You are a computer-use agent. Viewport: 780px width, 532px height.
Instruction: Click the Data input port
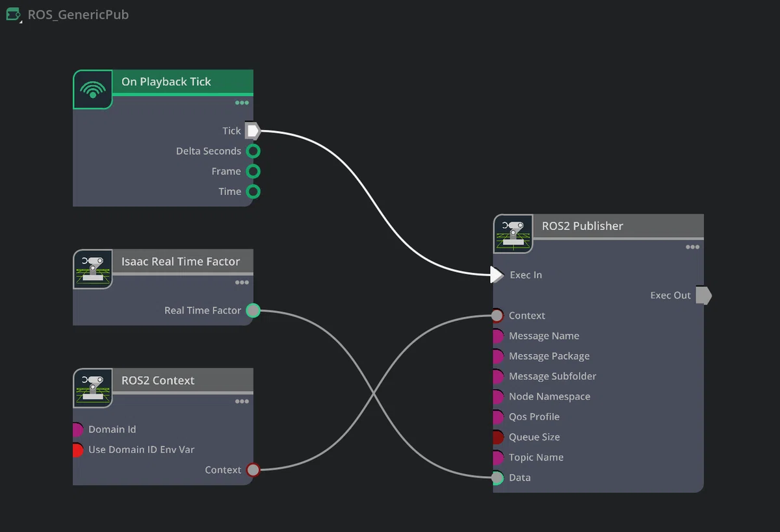point(498,477)
